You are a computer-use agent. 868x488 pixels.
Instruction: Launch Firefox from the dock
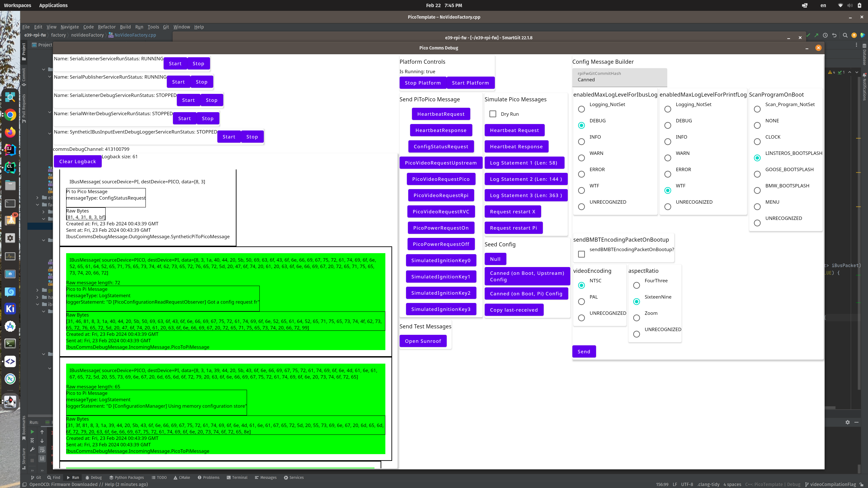[10, 132]
